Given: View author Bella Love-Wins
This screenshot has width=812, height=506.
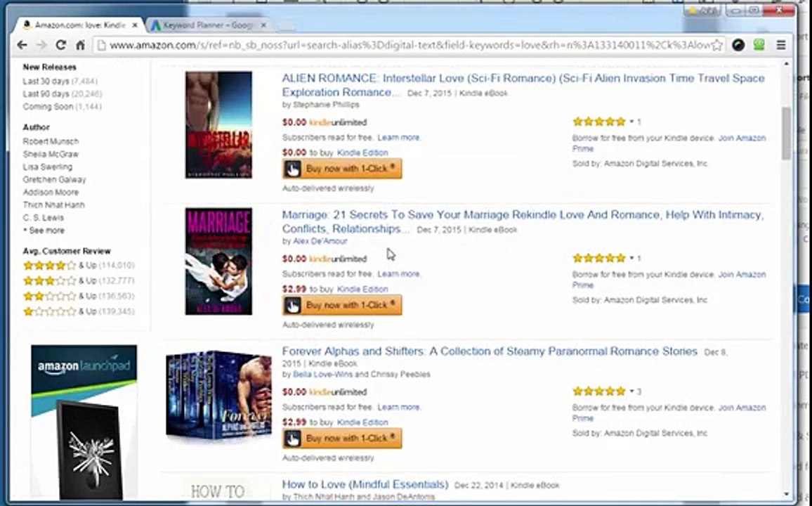Looking at the screenshot, I should pos(323,375).
